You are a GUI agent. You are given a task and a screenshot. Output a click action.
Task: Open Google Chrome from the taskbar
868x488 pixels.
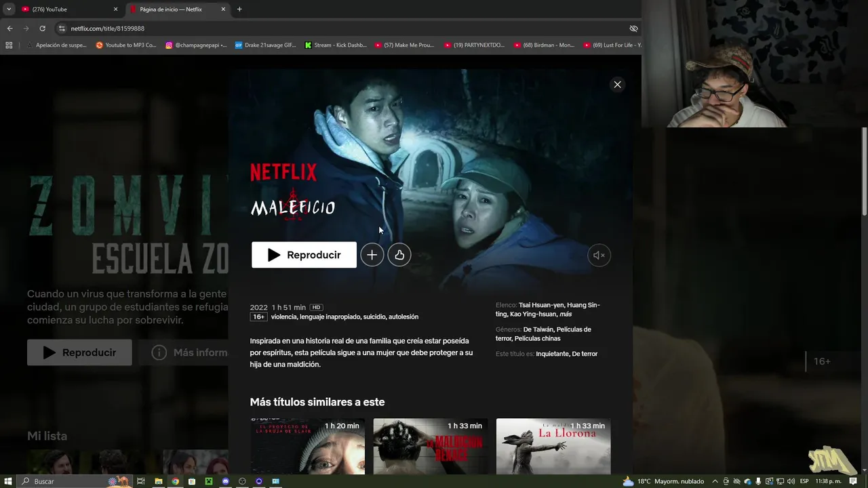[x=175, y=481]
